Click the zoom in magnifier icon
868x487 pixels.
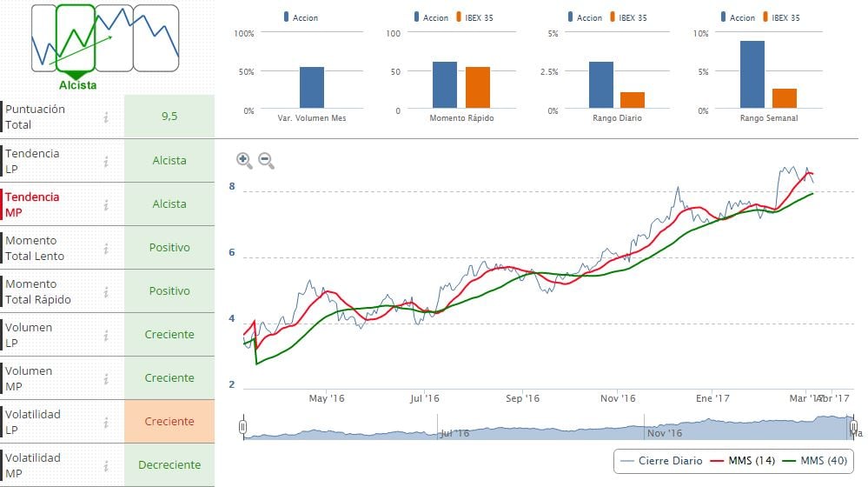click(x=244, y=160)
